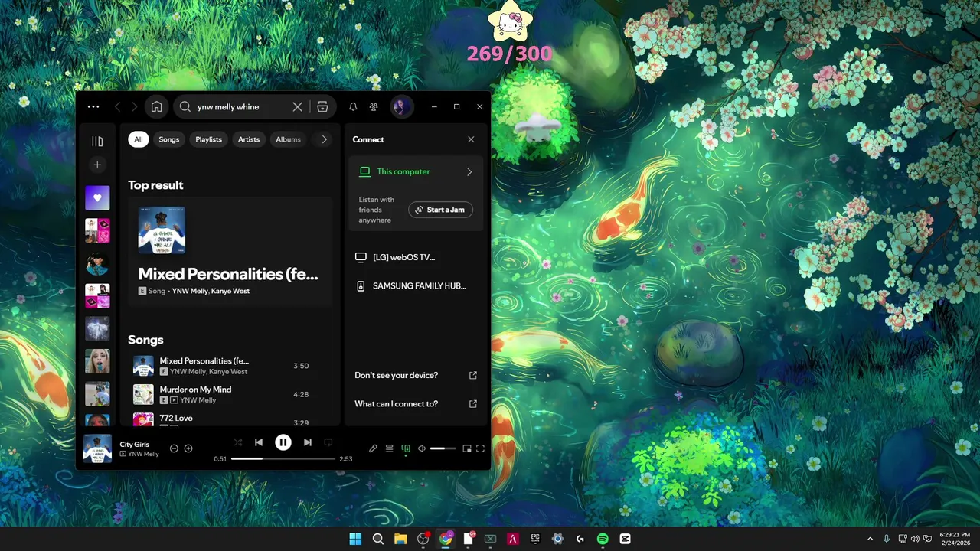Pause the current song
This screenshot has height=551, width=980.
(283, 442)
